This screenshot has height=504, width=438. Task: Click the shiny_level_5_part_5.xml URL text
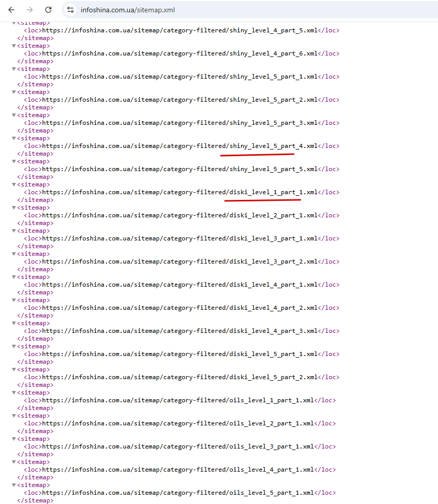tap(180, 170)
